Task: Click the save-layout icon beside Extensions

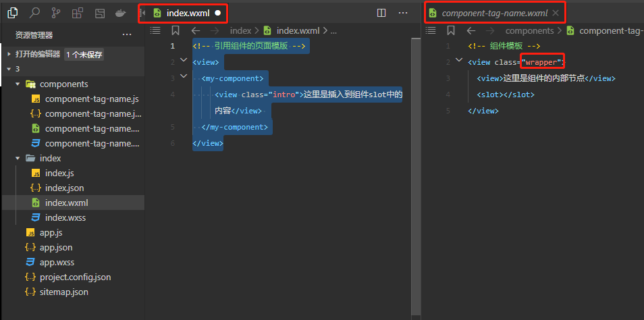Action: 99,13
